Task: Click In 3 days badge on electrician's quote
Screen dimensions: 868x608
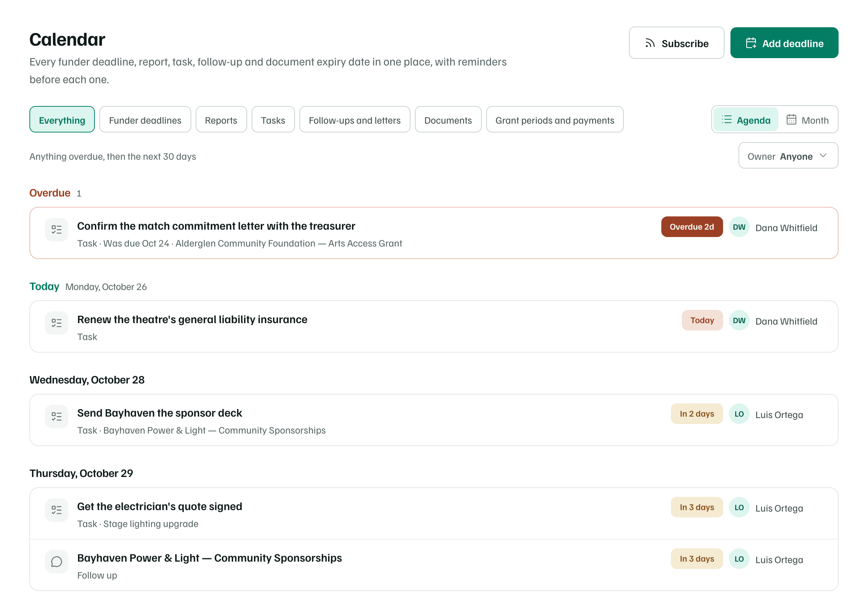Action: click(697, 508)
